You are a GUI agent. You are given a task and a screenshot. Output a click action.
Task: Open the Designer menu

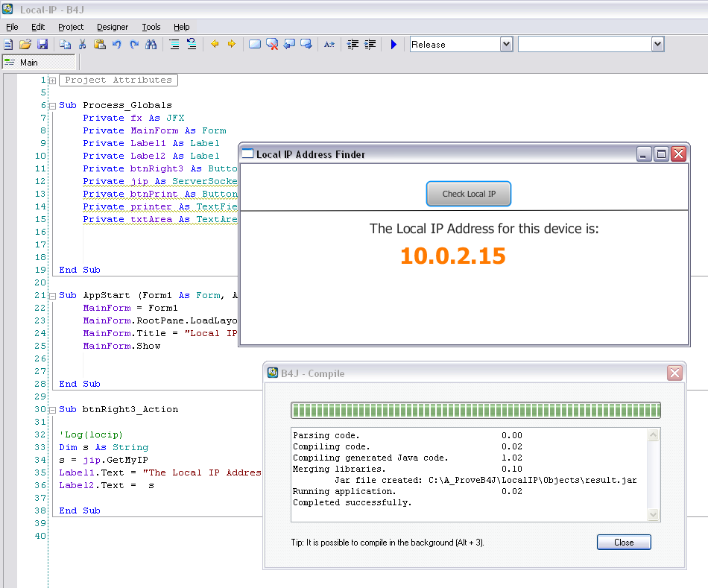113,27
